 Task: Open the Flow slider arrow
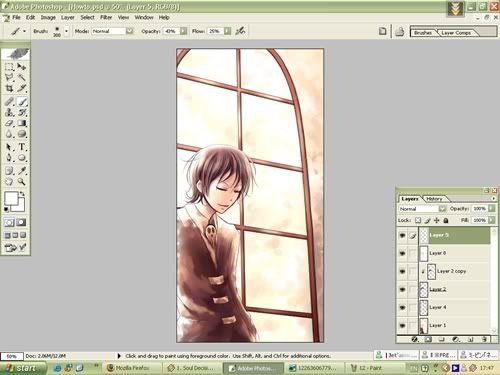(227, 31)
